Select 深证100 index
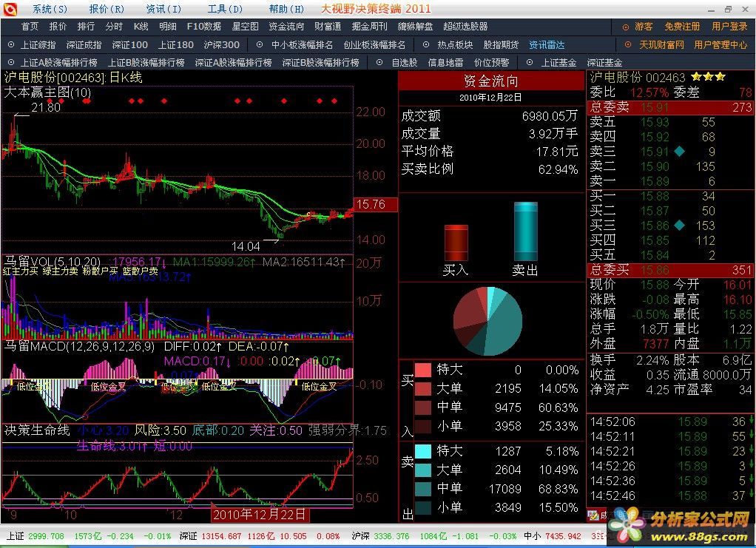This screenshot has height=548, width=756. pyautogui.click(x=130, y=45)
